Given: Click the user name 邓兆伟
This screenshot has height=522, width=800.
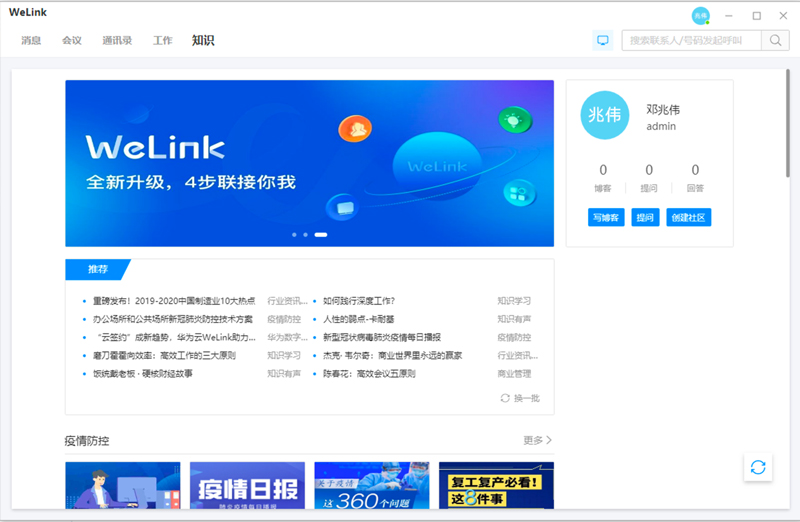Looking at the screenshot, I should (663, 110).
